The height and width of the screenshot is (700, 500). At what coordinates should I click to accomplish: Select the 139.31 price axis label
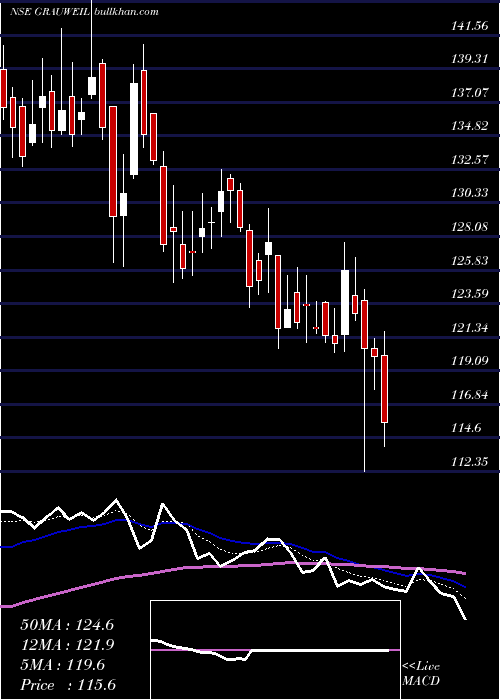470,59
